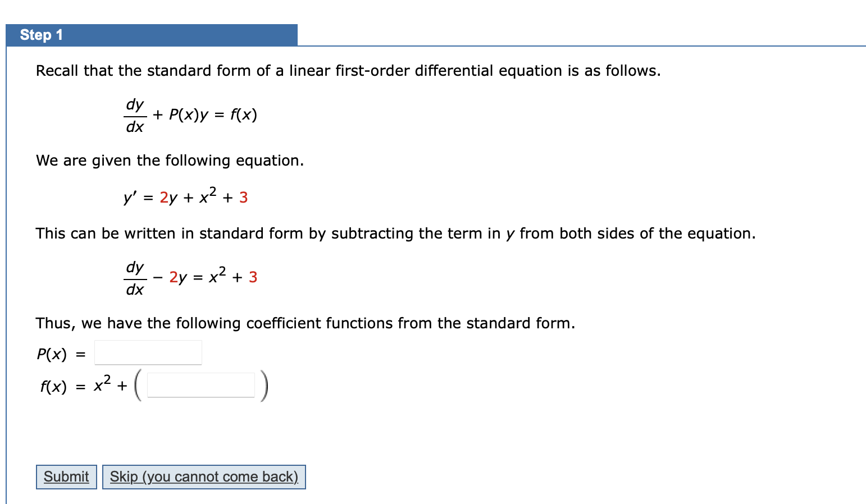
Task: Click the red 3 term in the given equation
Action: 243,198
